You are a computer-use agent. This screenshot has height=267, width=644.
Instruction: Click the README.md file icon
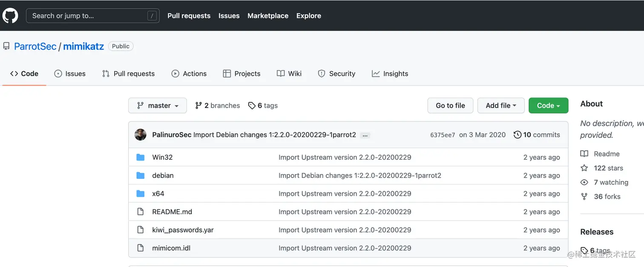(141, 212)
